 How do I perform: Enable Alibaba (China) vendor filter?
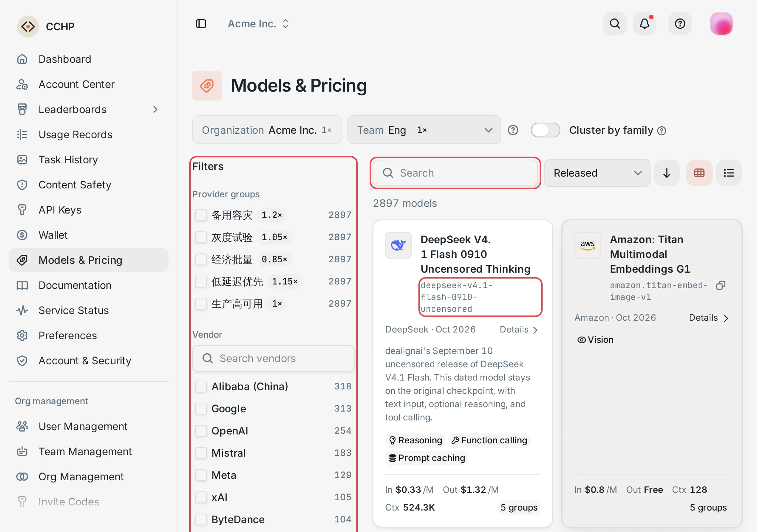point(201,386)
